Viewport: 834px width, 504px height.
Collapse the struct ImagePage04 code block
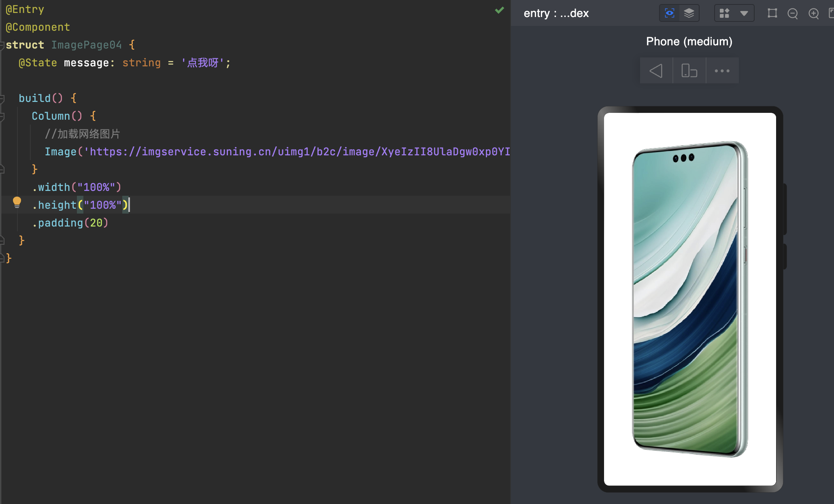pos(2,45)
